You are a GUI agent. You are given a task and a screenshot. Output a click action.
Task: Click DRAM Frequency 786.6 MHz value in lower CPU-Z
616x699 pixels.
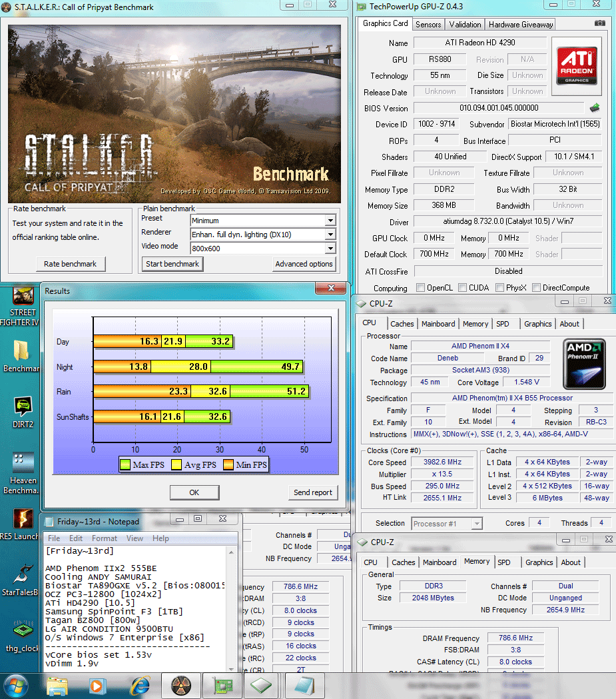click(x=516, y=638)
